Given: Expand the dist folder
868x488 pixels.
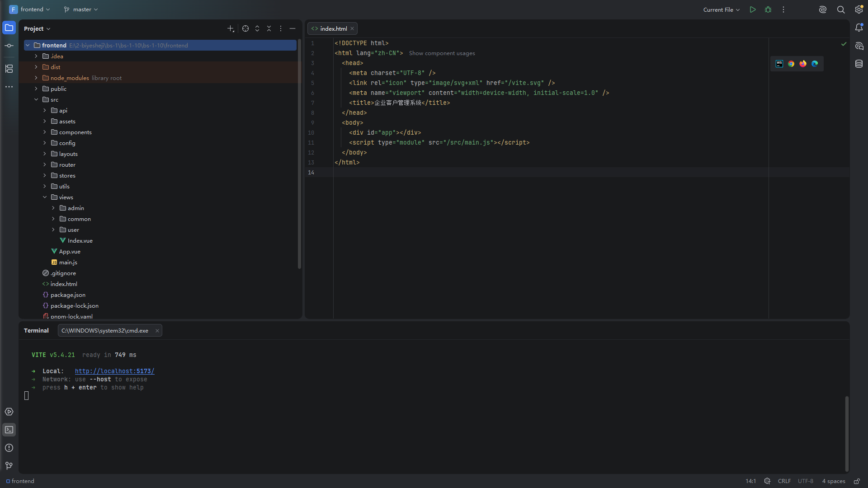Looking at the screenshot, I should point(36,67).
